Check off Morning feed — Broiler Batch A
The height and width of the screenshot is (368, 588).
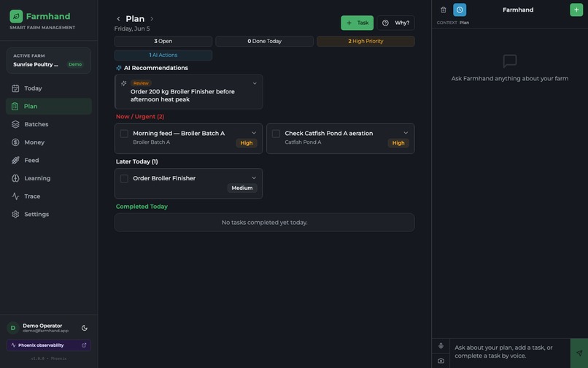(124, 134)
